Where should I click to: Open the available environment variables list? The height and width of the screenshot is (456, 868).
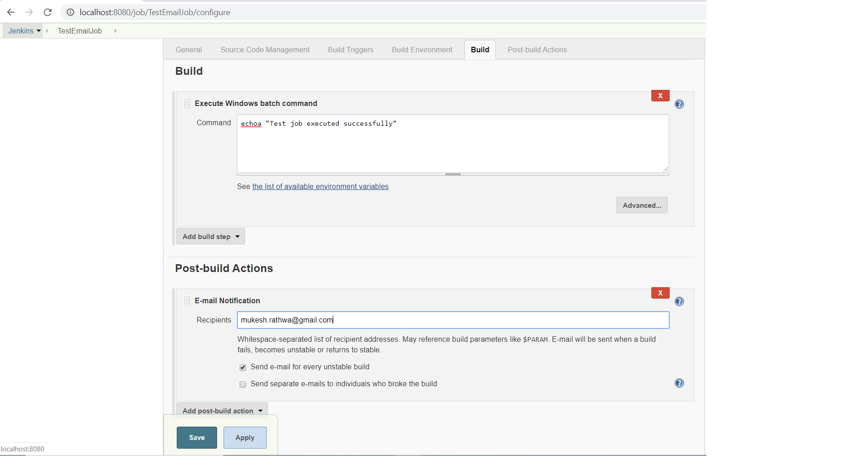pyautogui.click(x=320, y=186)
